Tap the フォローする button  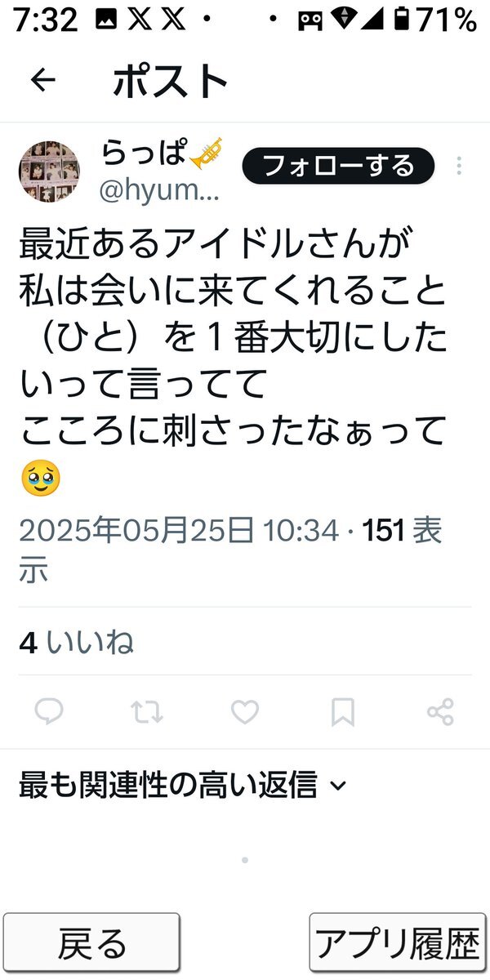[x=338, y=166]
